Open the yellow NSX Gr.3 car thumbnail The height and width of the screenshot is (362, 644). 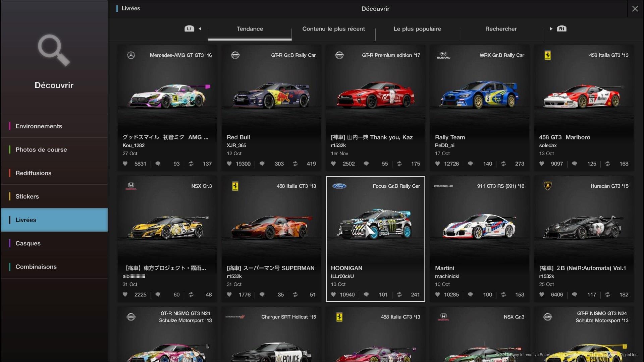point(167,227)
